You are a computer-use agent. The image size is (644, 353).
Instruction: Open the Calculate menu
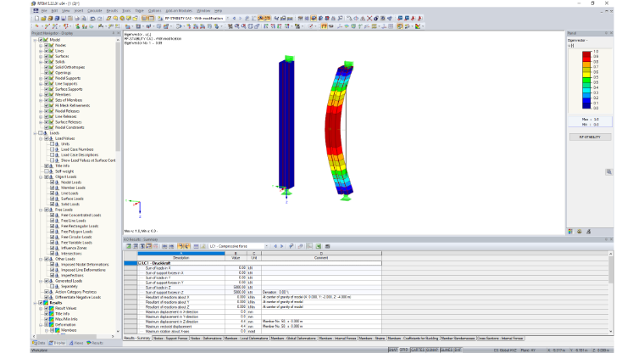point(94,11)
